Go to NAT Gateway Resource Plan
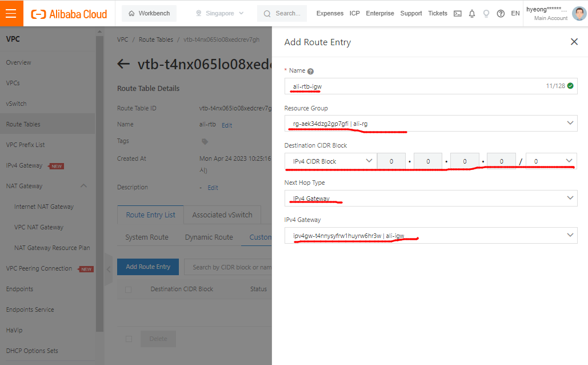 tap(52, 248)
